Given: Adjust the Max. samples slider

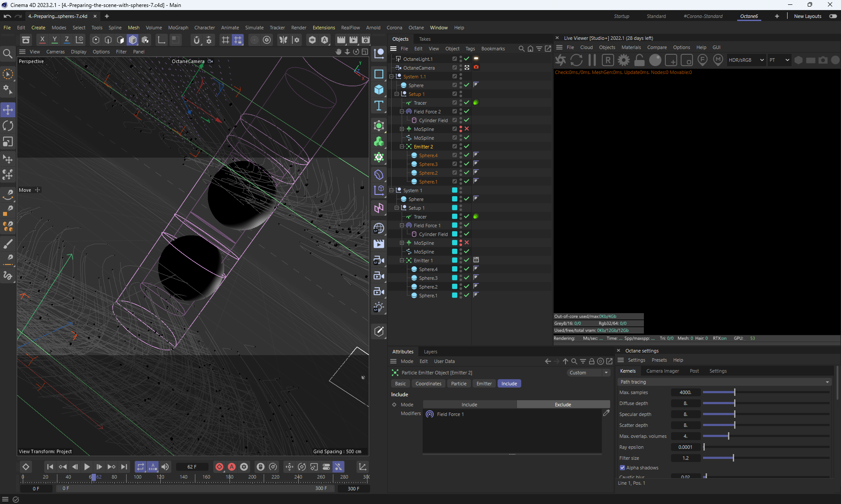Looking at the screenshot, I should (735, 392).
